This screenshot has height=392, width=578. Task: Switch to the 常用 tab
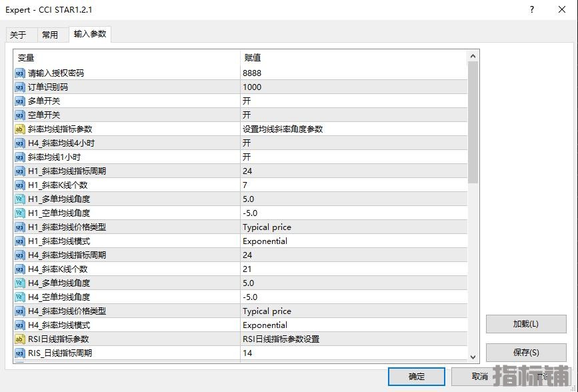pos(50,35)
